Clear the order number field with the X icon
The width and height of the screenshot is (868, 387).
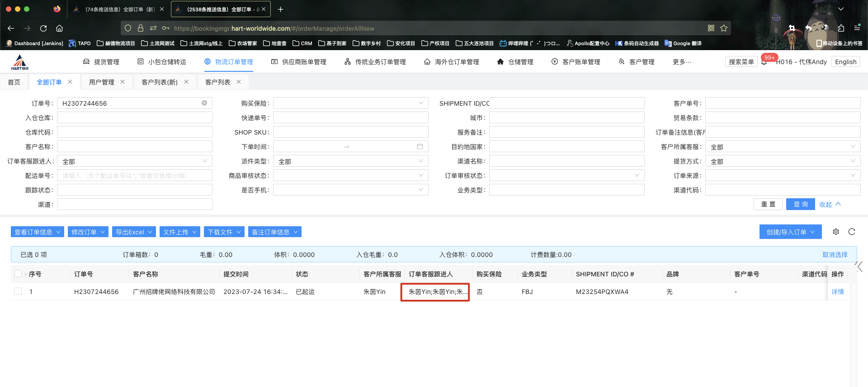(204, 103)
